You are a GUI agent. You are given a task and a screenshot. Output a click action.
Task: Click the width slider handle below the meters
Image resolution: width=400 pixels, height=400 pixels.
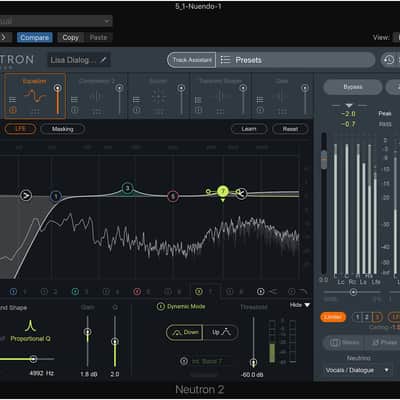click(353, 292)
